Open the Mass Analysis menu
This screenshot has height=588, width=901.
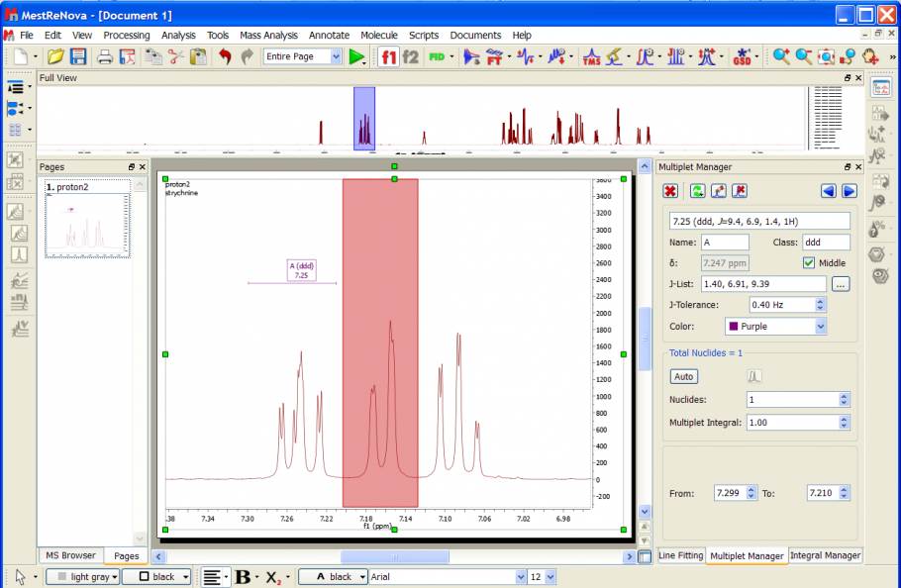pos(268,35)
